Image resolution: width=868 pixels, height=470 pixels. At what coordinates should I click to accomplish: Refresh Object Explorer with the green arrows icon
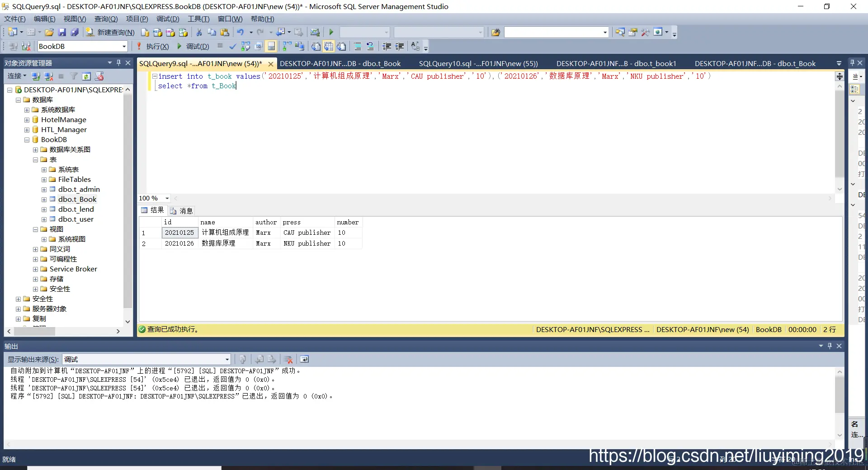[x=87, y=76]
